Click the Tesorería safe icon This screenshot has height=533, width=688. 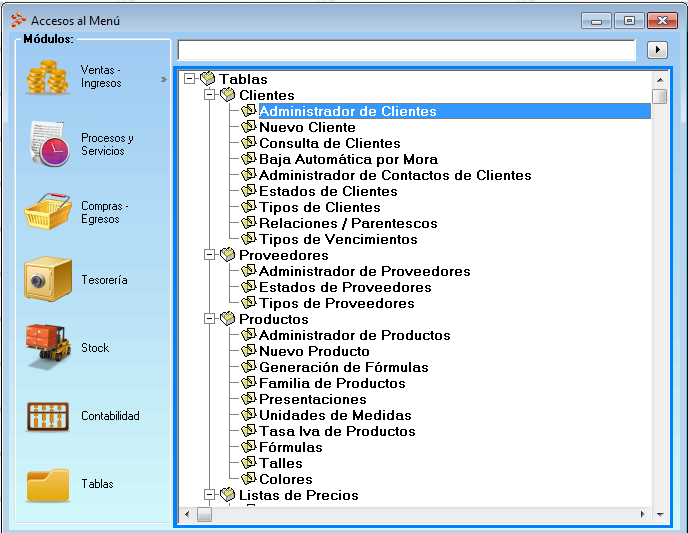pyautogui.click(x=47, y=280)
